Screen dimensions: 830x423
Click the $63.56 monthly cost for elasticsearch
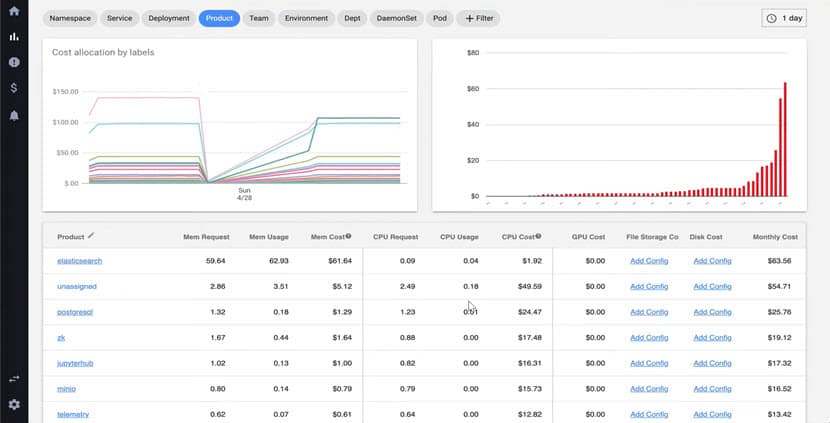779,261
